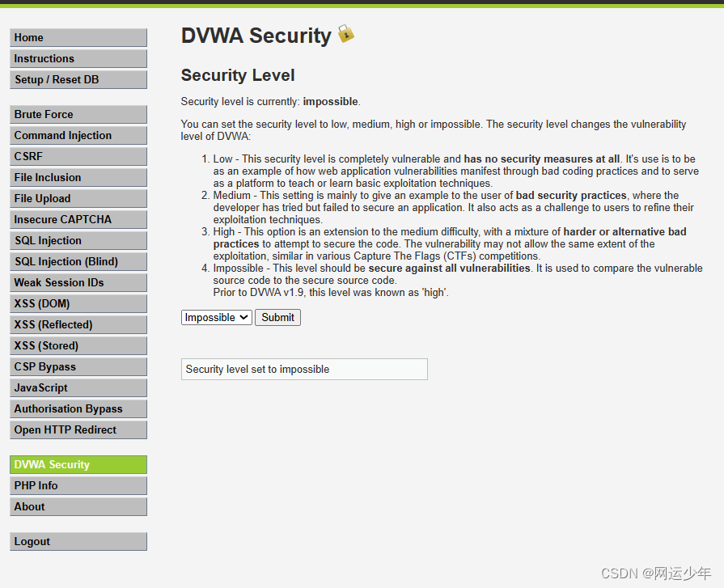
Task: Open the XSS (Stored) module
Action: 78,345
